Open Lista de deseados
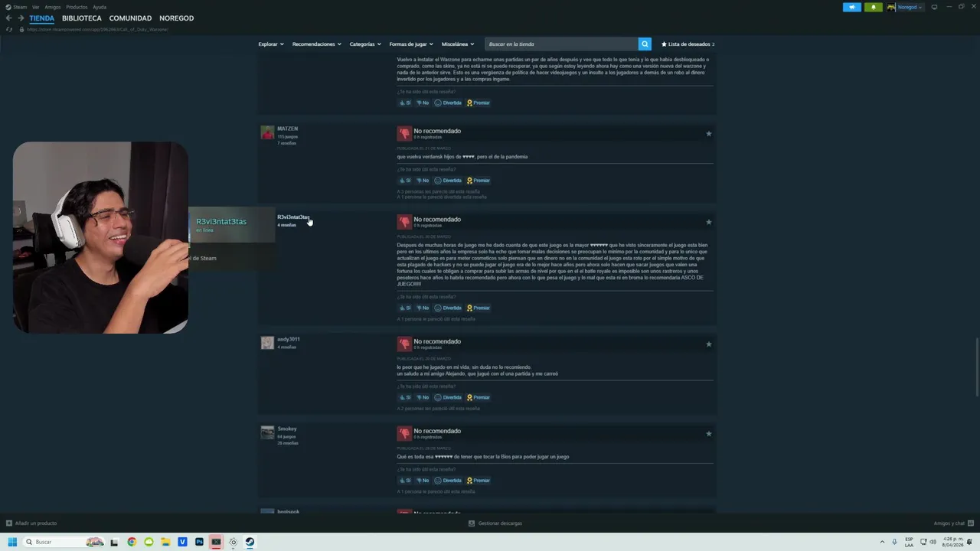980x551 pixels. pos(688,44)
